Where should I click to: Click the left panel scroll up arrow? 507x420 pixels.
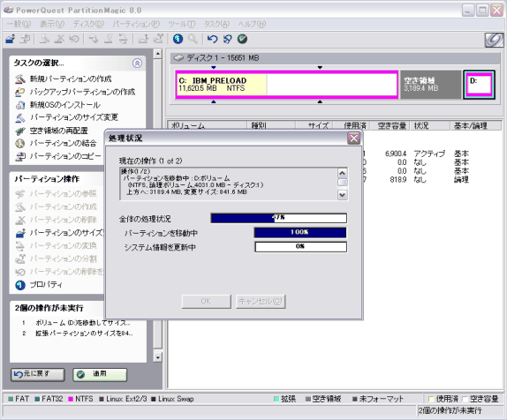click(158, 54)
